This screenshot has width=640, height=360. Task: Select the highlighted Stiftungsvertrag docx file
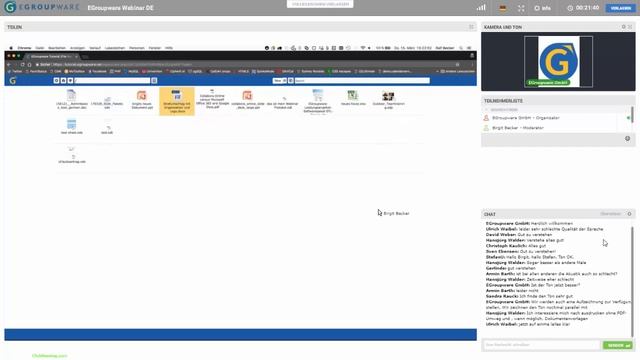[x=177, y=101]
